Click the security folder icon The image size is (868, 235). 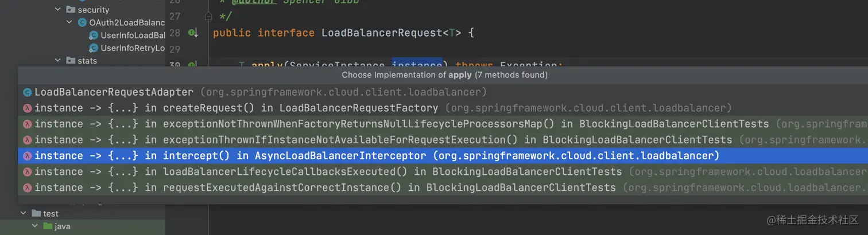coord(71,10)
